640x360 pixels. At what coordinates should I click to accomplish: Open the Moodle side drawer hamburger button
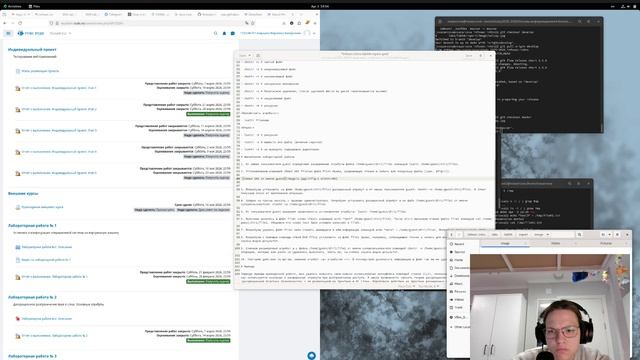(x=8, y=33)
